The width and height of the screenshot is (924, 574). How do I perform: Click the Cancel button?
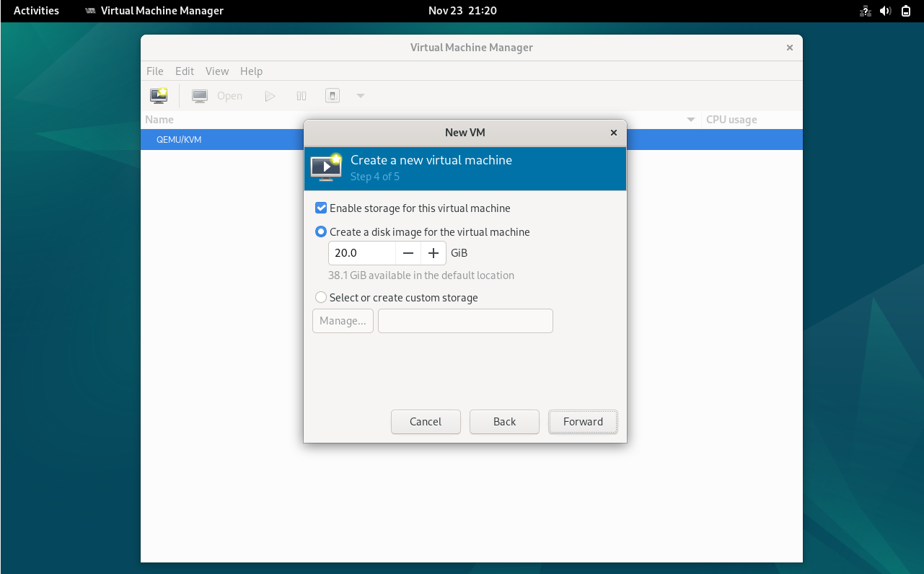pyautogui.click(x=426, y=422)
